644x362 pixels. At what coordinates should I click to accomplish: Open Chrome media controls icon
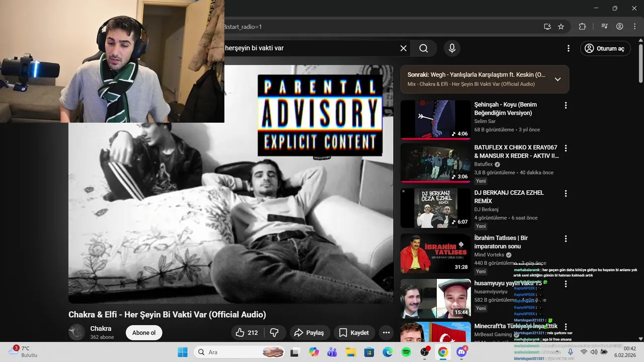tap(605, 27)
